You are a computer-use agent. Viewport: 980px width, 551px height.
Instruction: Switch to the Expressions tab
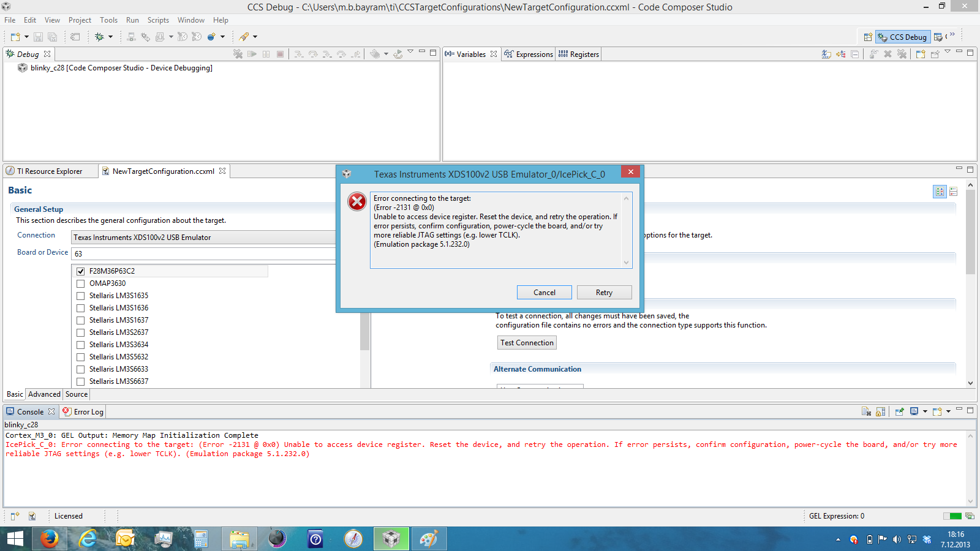pos(529,54)
